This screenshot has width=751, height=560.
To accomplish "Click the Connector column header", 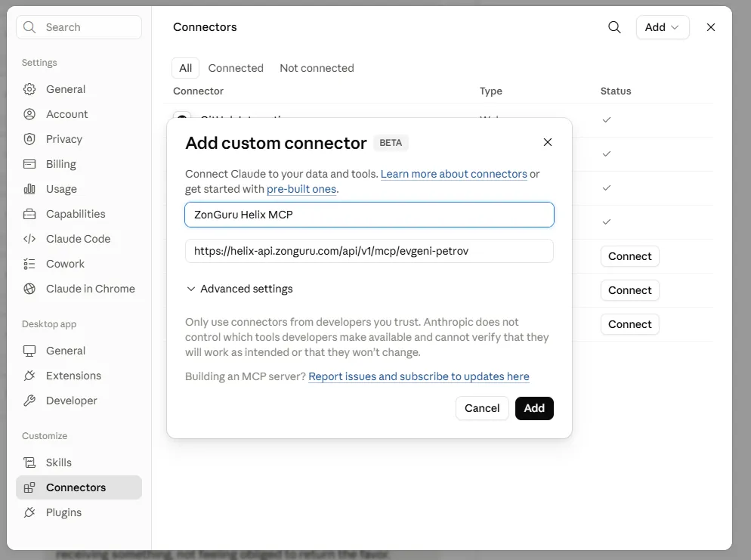I will [198, 91].
